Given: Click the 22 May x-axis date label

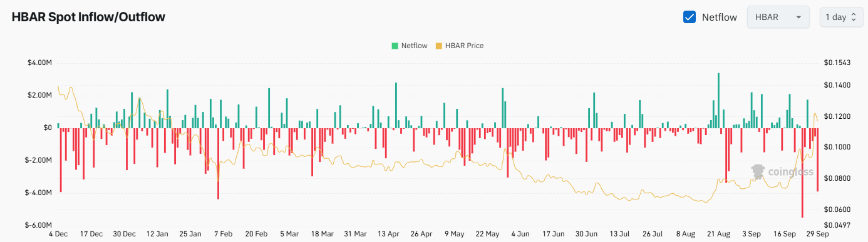Looking at the screenshot, I should [487, 234].
